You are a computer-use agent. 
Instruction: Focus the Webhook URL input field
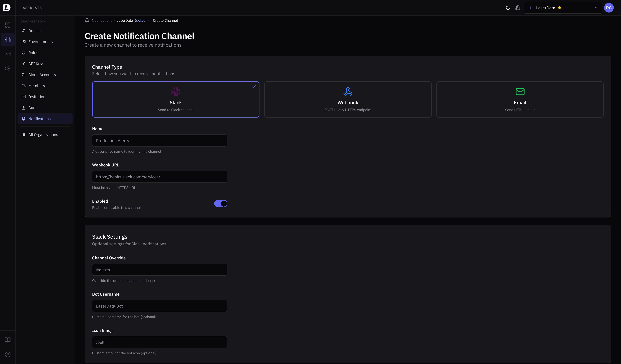tap(160, 177)
